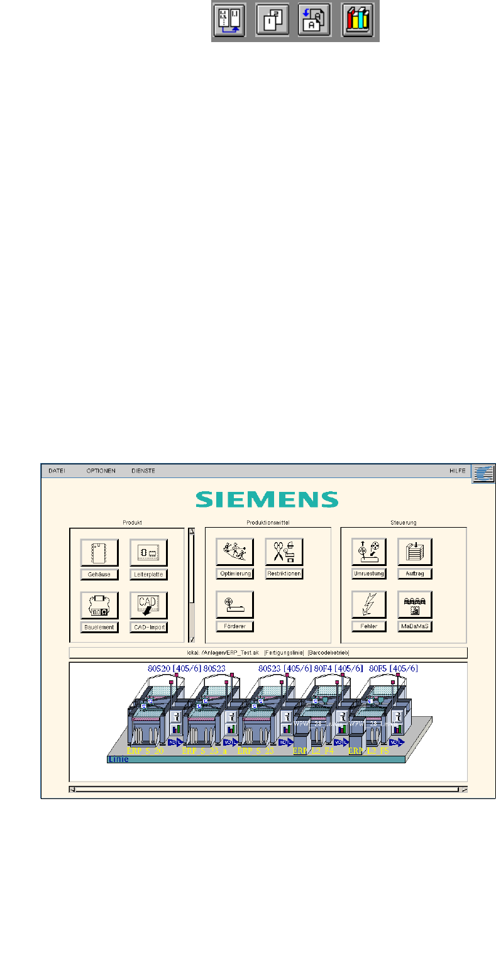Open the MaDaMaS icon
Screen dimensions: 496x980
pos(414,604)
